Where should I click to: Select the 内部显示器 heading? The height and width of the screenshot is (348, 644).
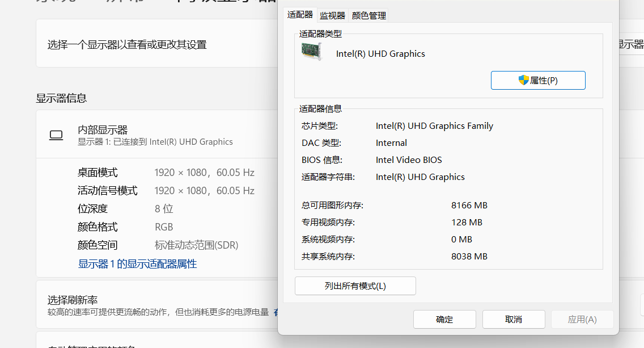[103, 130]
